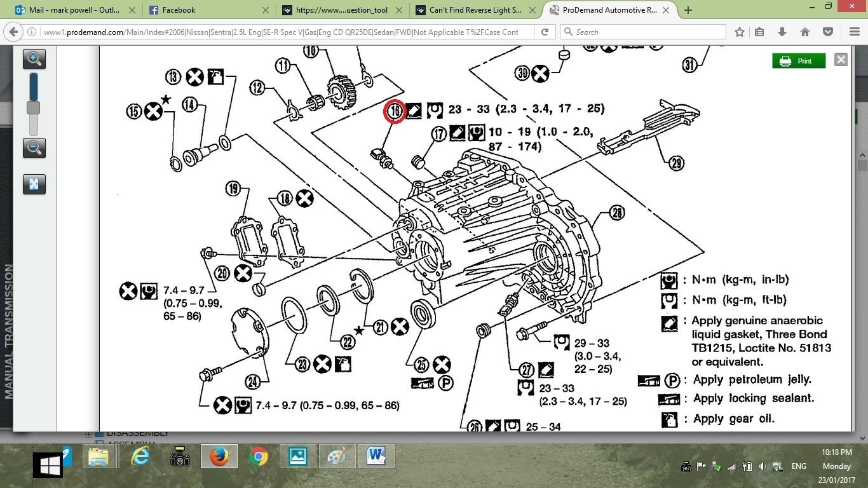Close the Facebook tab

click(266, 10)
